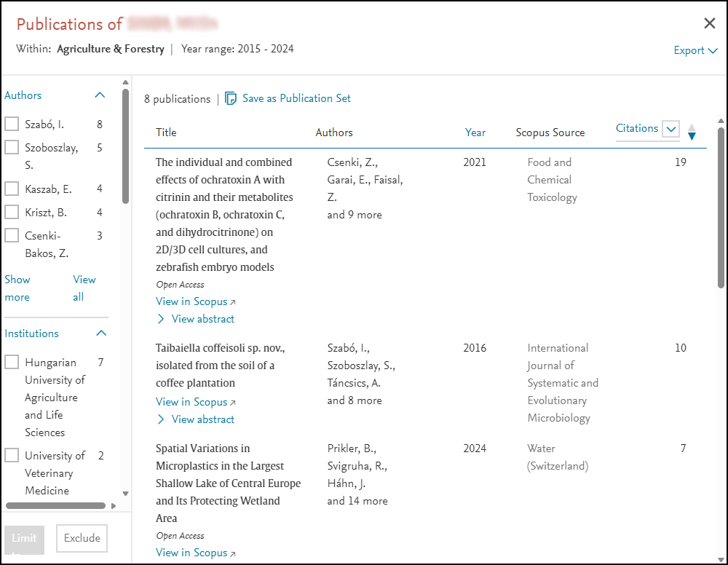Click Taibaiella coffeisoli publication title
This screenshot has width=728, height=565.
coord(220,366)
